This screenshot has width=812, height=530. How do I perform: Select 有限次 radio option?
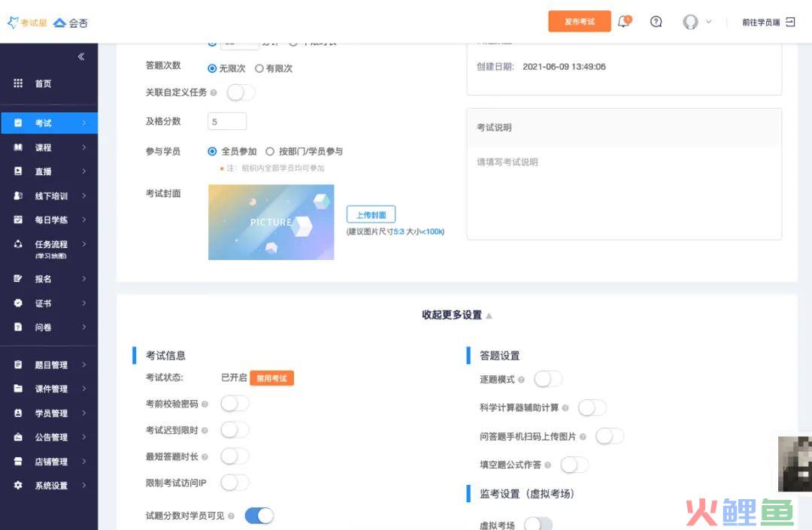259,68
